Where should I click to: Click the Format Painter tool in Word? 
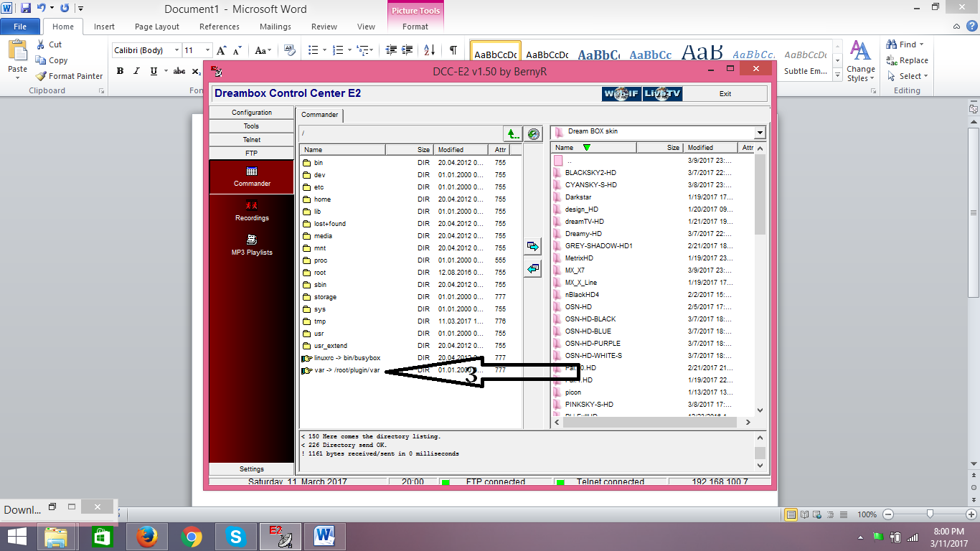click(x=70, y=76)
